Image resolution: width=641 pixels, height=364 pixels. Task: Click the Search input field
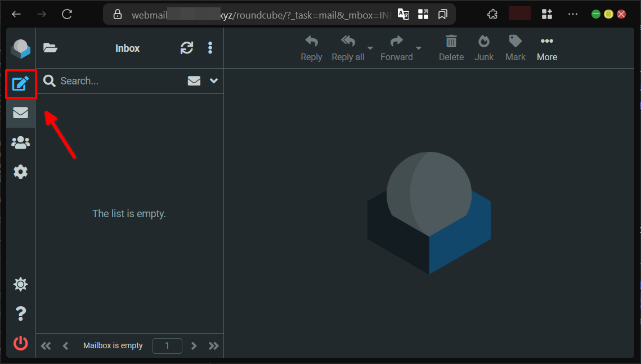(x=118, y=81)
